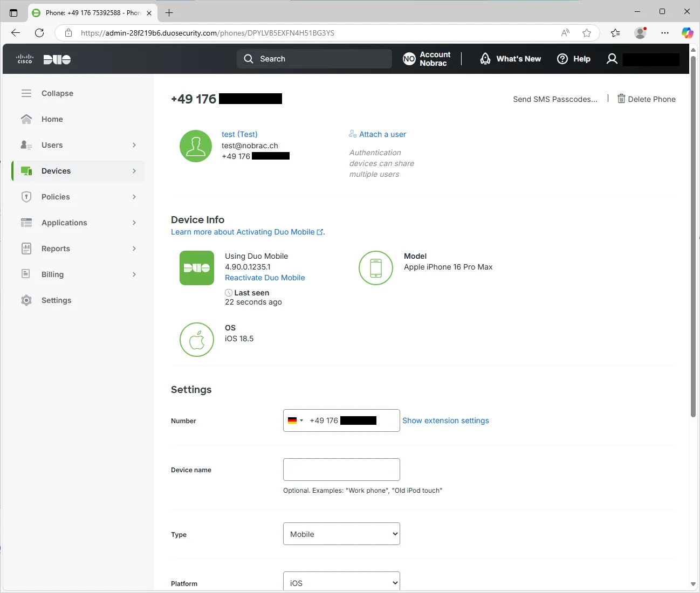Image resolution: width=700 pixels, height=593 pixels.
Task: Click the Collapse hamburger icon
Action: [26, 93]
